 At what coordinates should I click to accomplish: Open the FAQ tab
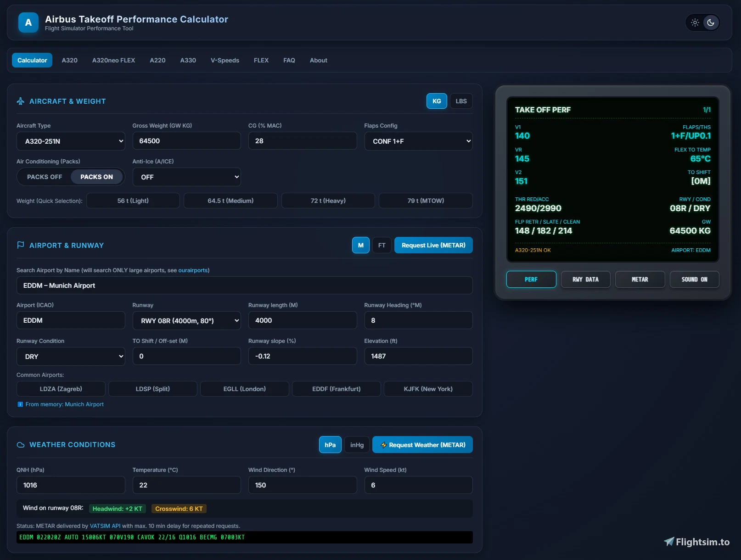pos(289,60)
